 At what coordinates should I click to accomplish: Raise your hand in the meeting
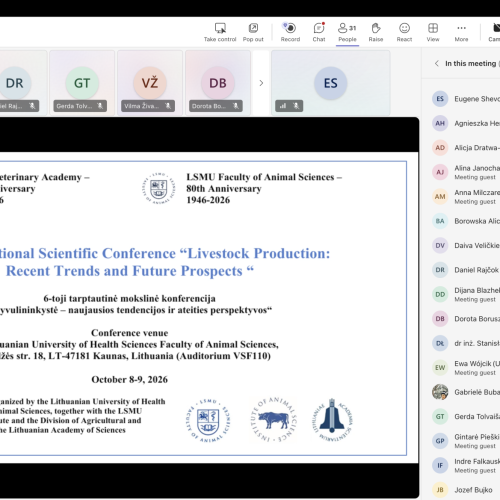coord(376,32)
